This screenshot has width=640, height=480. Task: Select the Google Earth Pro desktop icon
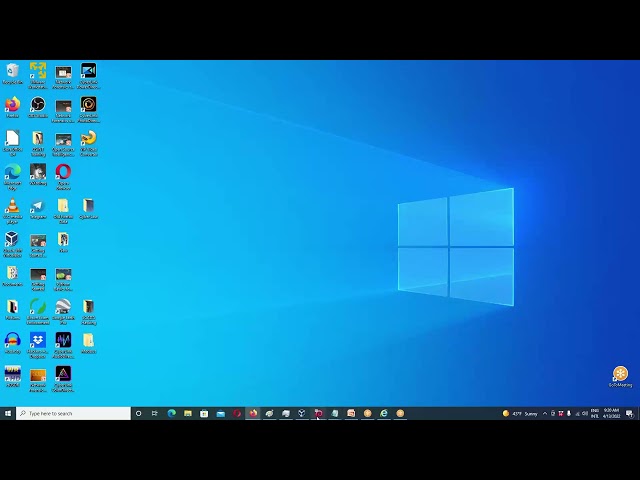pos(63,312)
